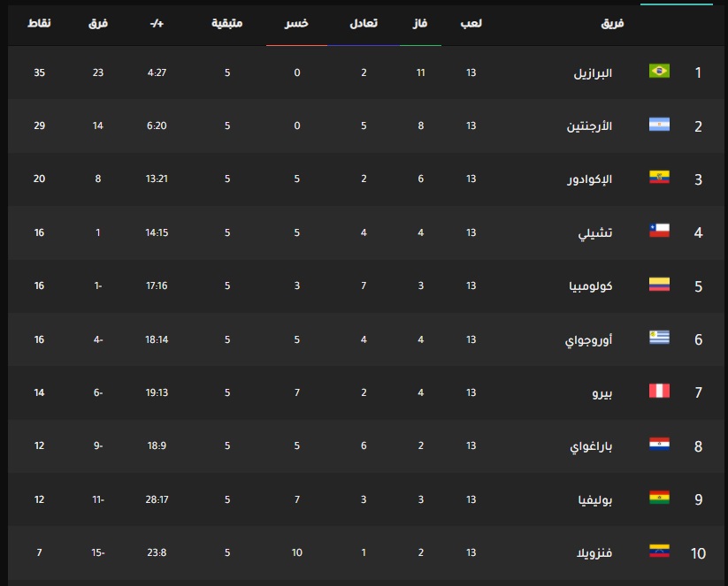The height and width of the screenshot is (586, 728).
Task: Click the Ecuador flag icon
Action: point(659,178)
